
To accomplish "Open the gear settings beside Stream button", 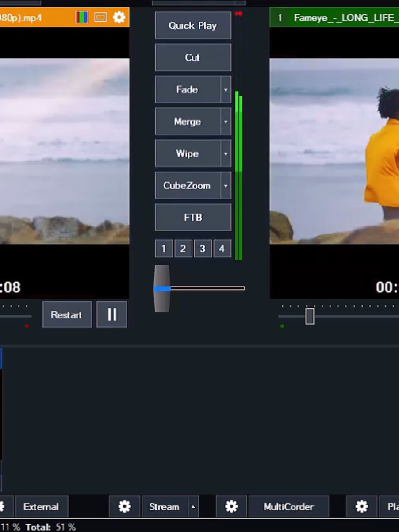I will (x=125, y=507).
